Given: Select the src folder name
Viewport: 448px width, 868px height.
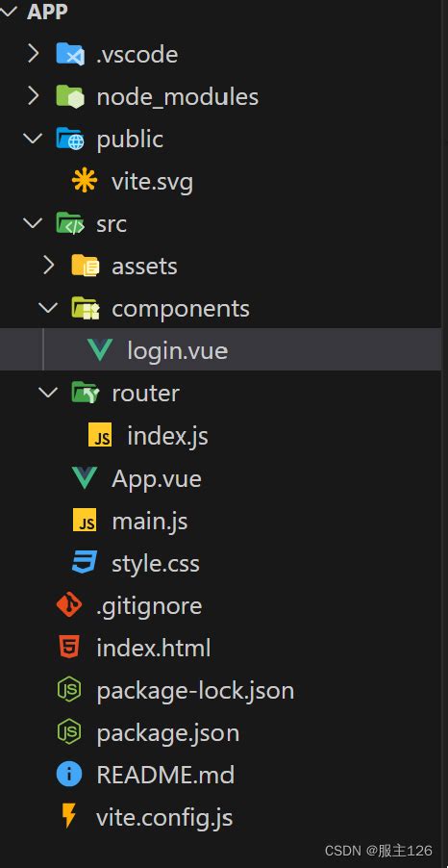Looking at the screenshot, I should coord(112,224).
